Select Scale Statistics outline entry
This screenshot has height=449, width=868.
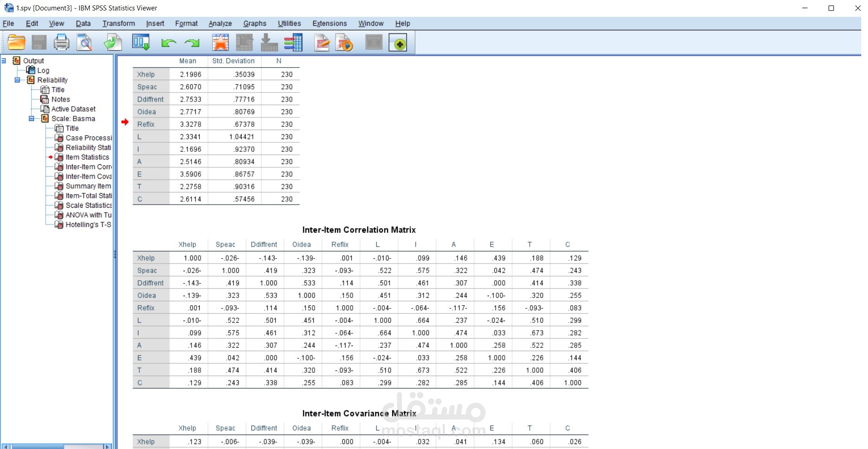[x=89, y=205]
